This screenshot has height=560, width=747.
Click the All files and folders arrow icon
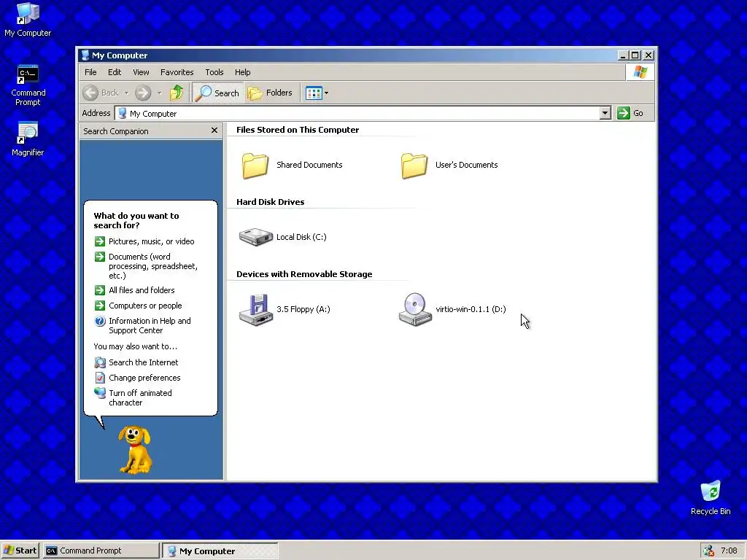[x=99, y=290]
